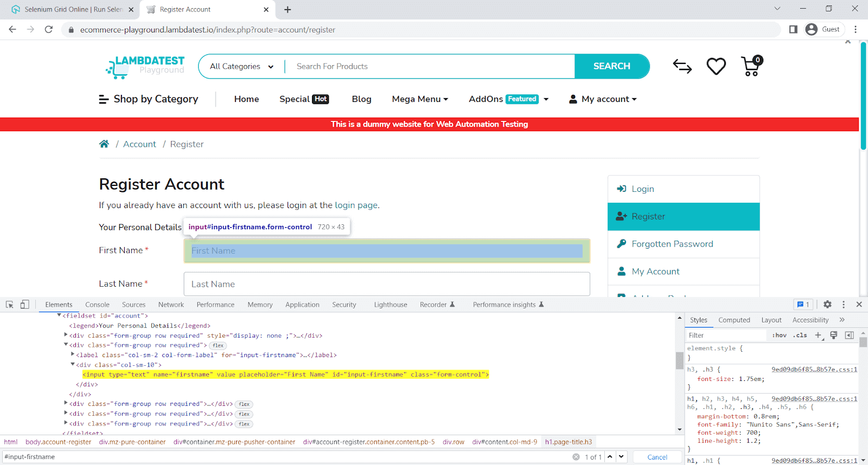Switch to the Recorder tab
This screenshot has width=868, height=465.
(437, 305)
